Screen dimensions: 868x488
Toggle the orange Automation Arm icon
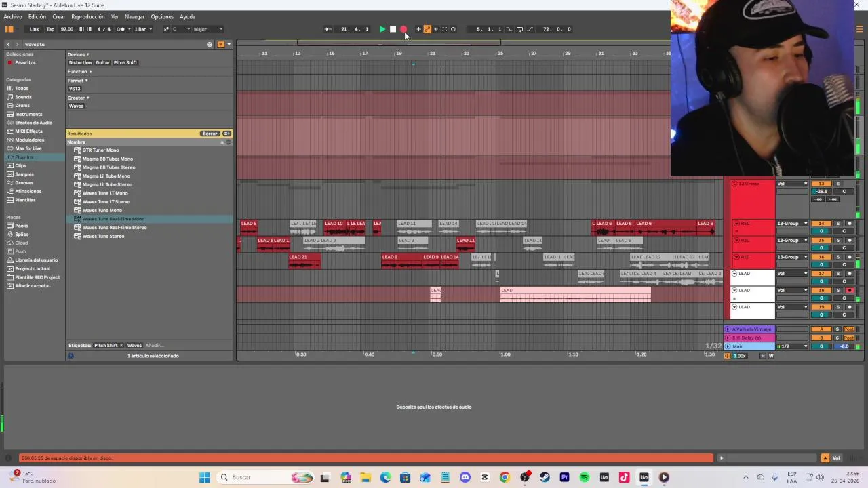click(427, 29)
